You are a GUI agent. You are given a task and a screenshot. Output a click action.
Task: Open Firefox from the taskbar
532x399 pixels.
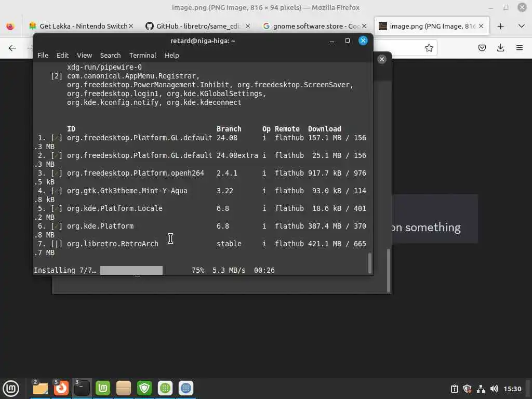pyautogui.click(x=61, y=389)
